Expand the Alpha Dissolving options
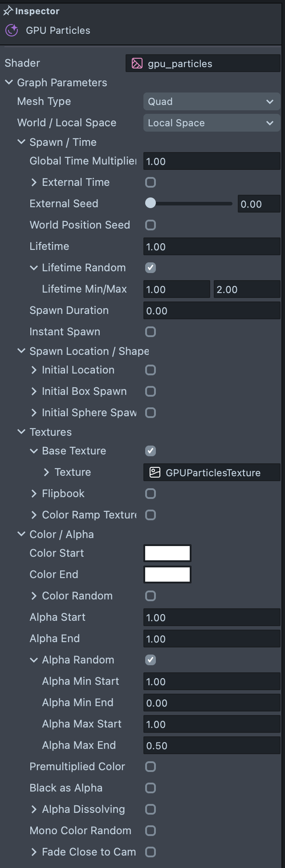 (x=34, y=809)
